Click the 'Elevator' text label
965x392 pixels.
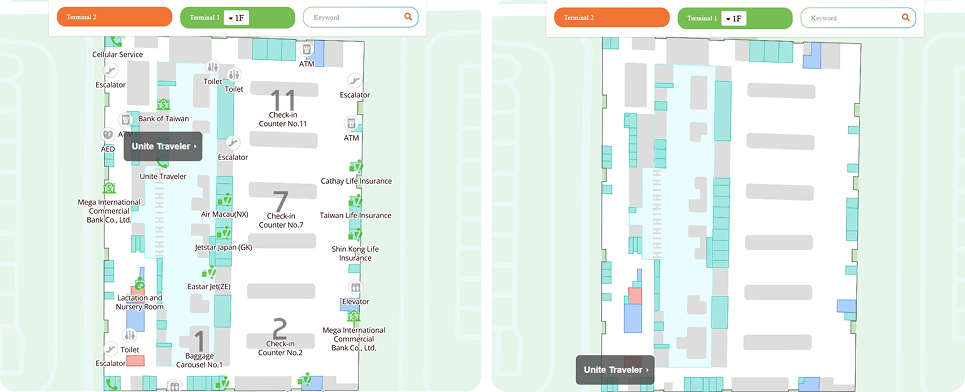(356, 302)
